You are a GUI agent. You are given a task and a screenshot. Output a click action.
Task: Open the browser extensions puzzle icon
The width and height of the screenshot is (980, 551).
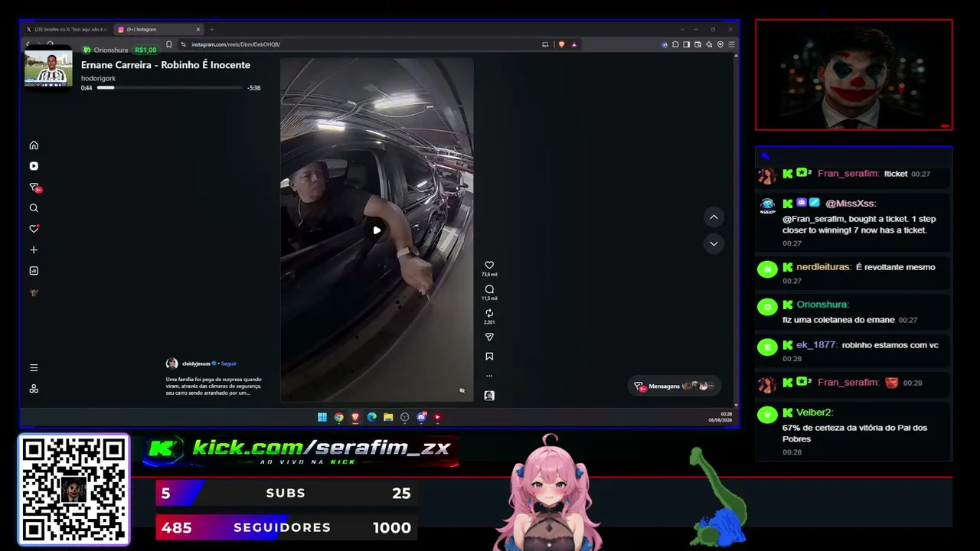click(x=675, y=44)
